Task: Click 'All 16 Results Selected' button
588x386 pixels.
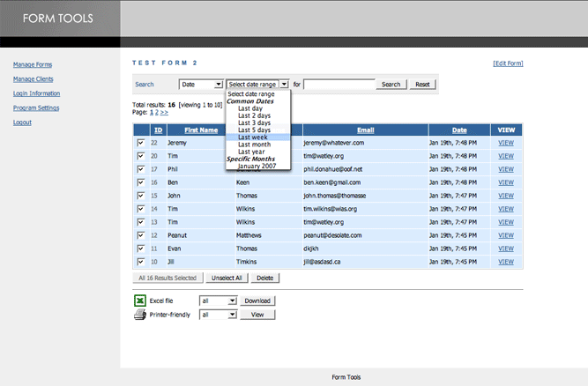Action: pyautogui.click(x=167, y=278)
